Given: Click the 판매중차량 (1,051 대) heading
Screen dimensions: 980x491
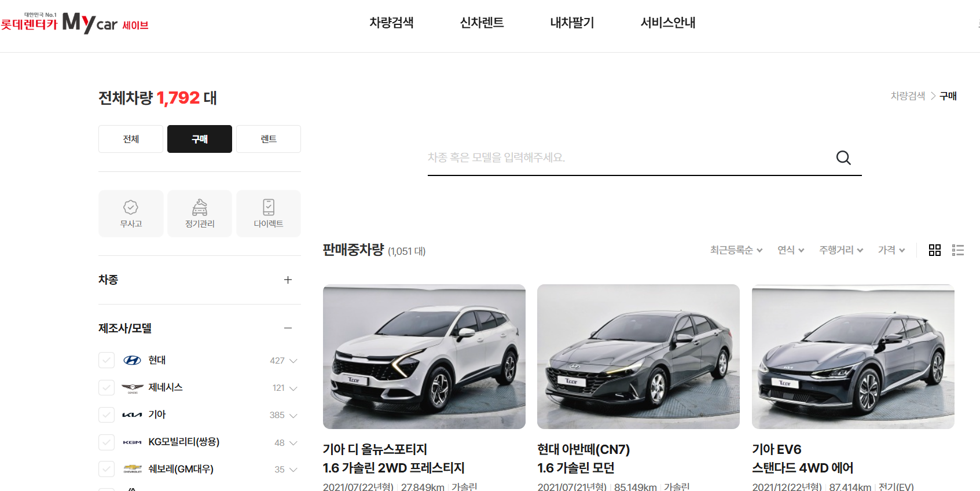Looking at the screenshot, I should coord(374,250).
